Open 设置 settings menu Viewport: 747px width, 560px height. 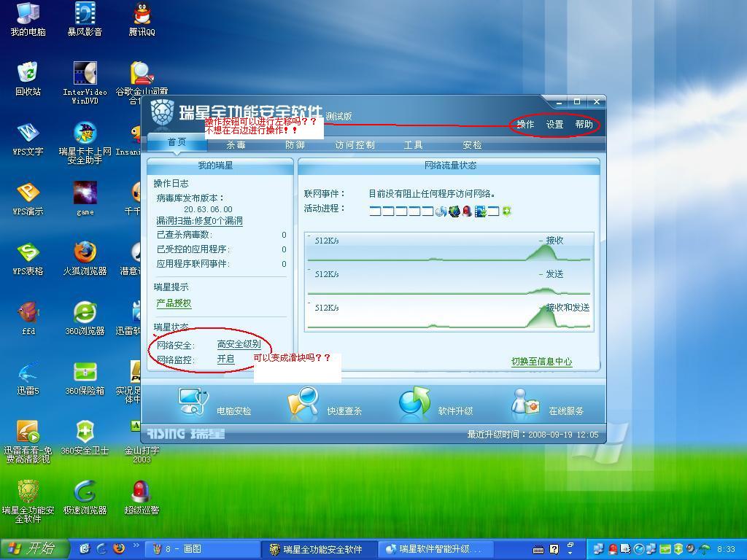(x=554, y=124)
